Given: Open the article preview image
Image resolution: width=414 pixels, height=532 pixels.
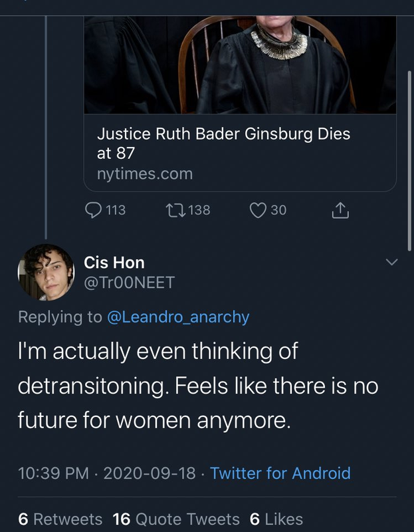Looking at the screenshot, I should pos(240,65).
